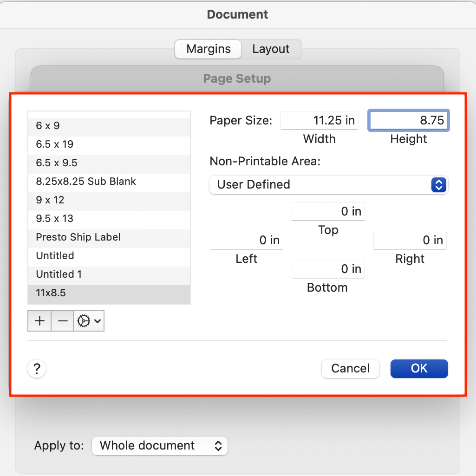The width and height of the screenshot is (476, 476).
Task: Click the help question mark
Action: tap(37, 368)
